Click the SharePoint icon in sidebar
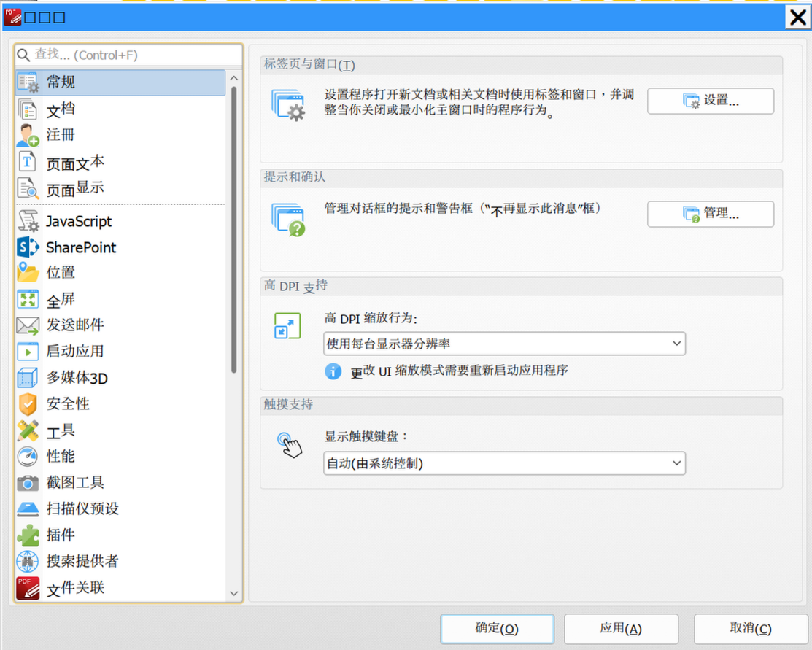Image resolution: width=812 pixels, height=650 pixels. 28,247
